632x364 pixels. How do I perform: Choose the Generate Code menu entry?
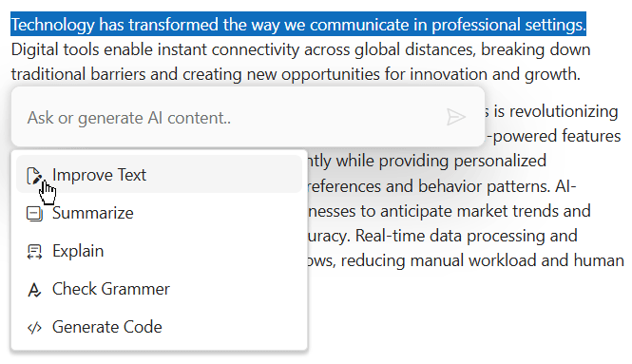159,327
